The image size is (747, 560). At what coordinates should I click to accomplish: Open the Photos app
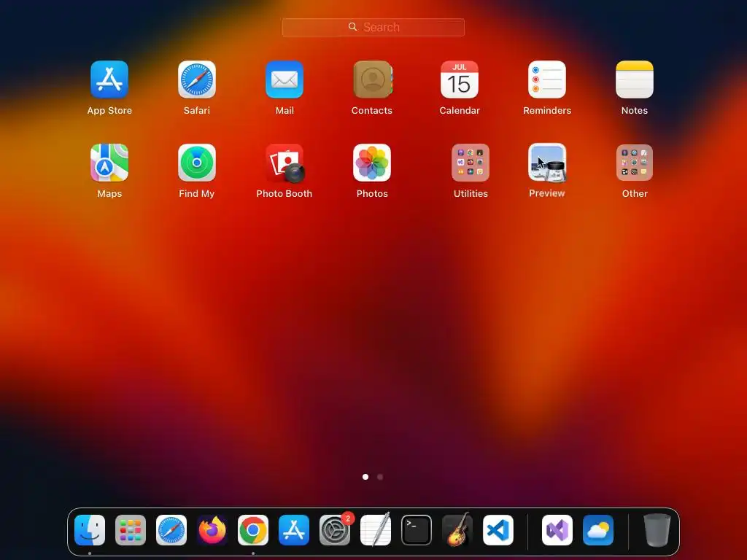click(372, 163)
